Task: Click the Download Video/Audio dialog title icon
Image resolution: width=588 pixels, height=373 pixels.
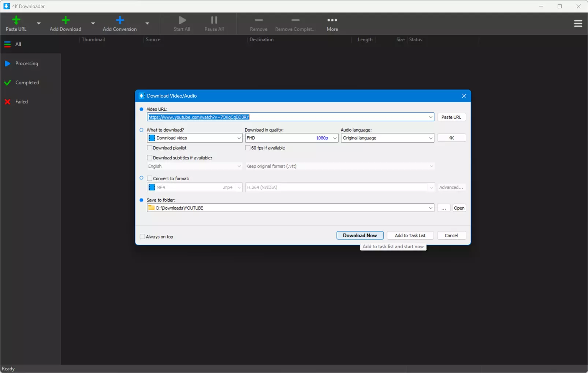Action: point(141,96)
